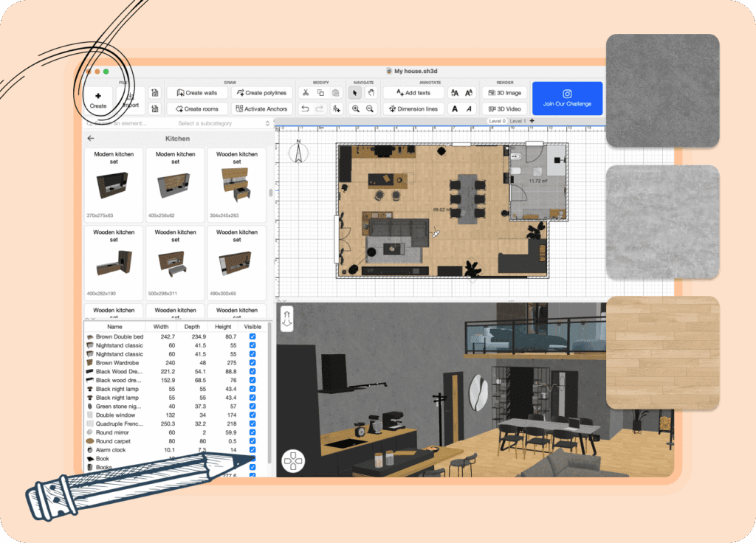Image resolution: width=756 pixels, height=543 pixels.
Task: Click the Instagram Join Our Challenge button
Action: pyautogui.click(x=567, y=98)
